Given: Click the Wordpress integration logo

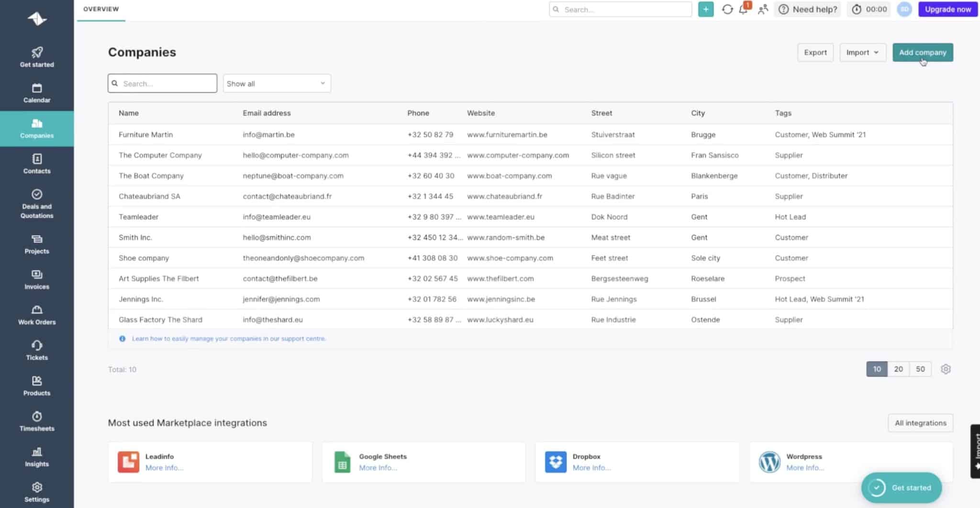Looking at the screenshot, I should point(769,462).
